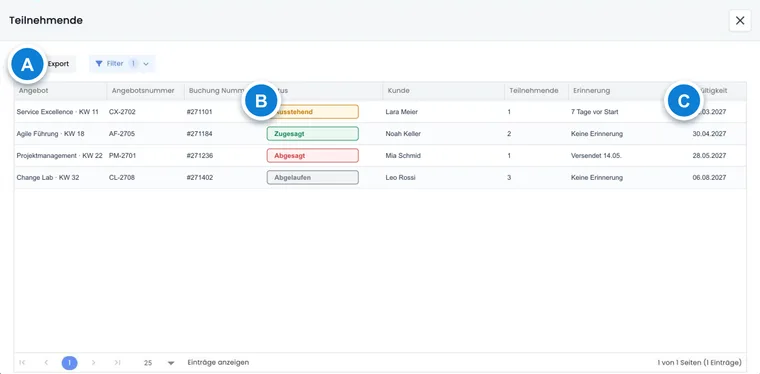The image size is (760, 374).
Task: Click the funnel icon in Filter button
Action: click(x=99, y=63)
